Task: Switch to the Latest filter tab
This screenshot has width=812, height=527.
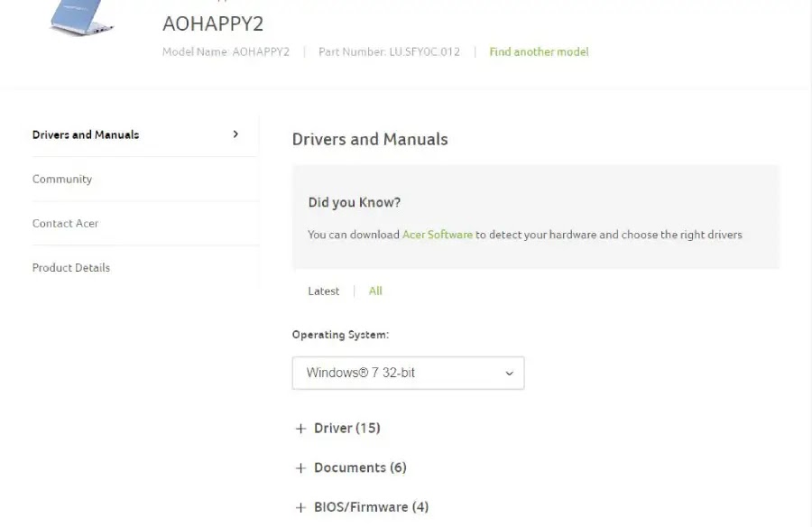Action: point(324,291)
